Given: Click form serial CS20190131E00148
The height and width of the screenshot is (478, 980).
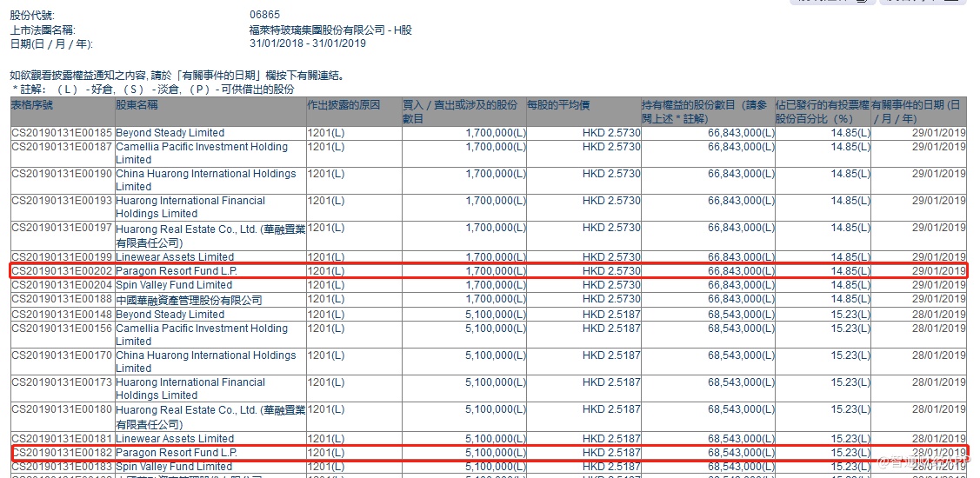Looking at the screenshot, I should pos(62,315).
